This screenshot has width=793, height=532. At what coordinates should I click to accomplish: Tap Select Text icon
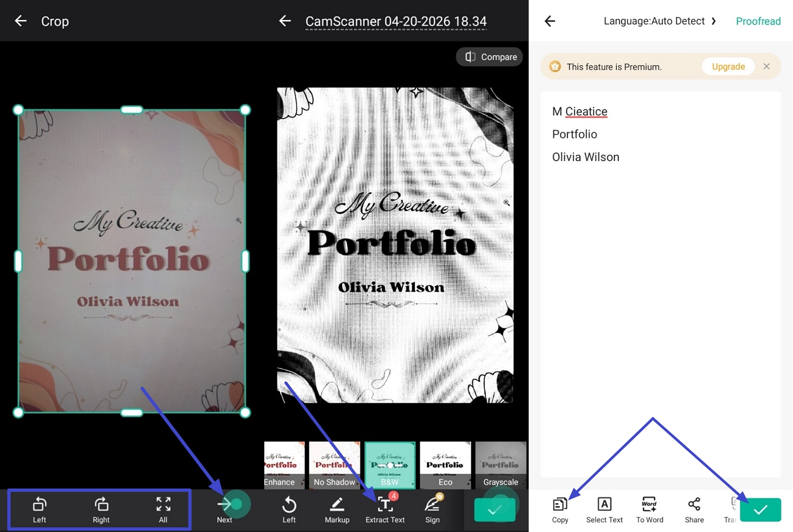pyautogui.click(x=605, y=510)
